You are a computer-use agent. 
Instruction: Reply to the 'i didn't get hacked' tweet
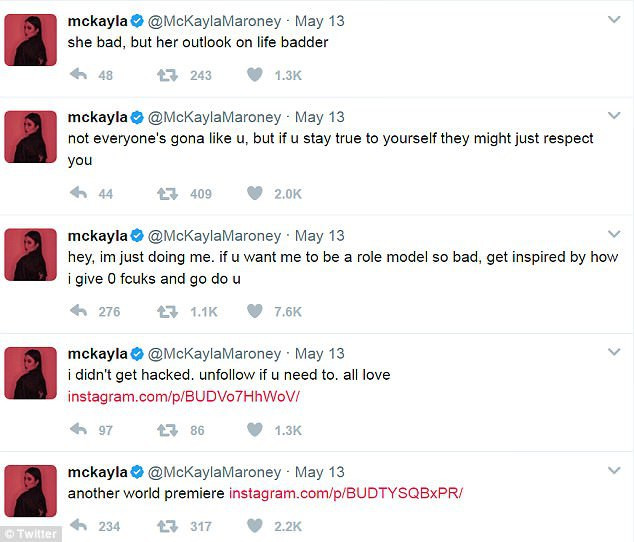(x=78, y=430)
